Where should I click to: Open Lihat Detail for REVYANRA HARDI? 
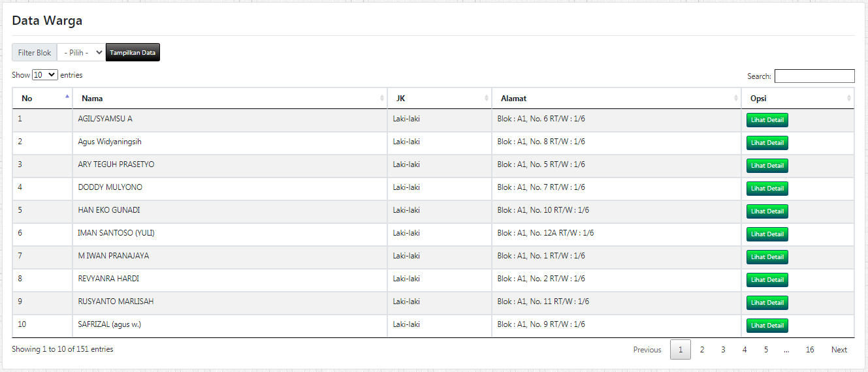767,280
